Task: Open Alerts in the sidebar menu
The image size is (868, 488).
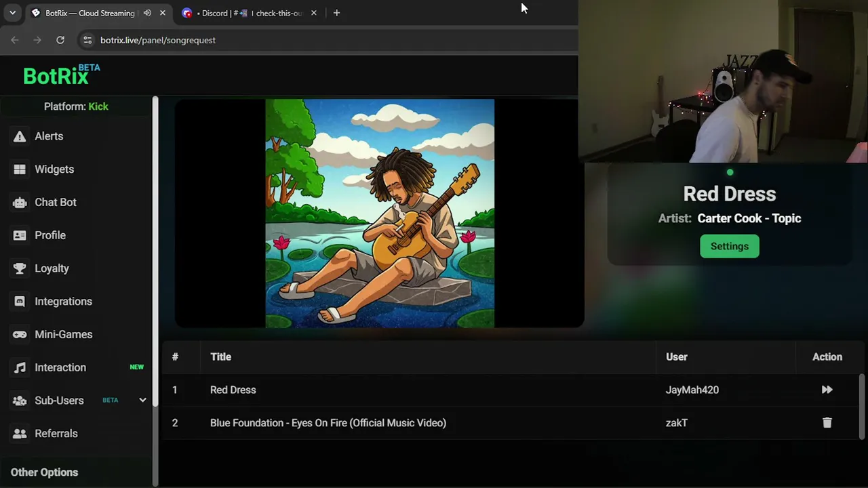Action: 49,136
